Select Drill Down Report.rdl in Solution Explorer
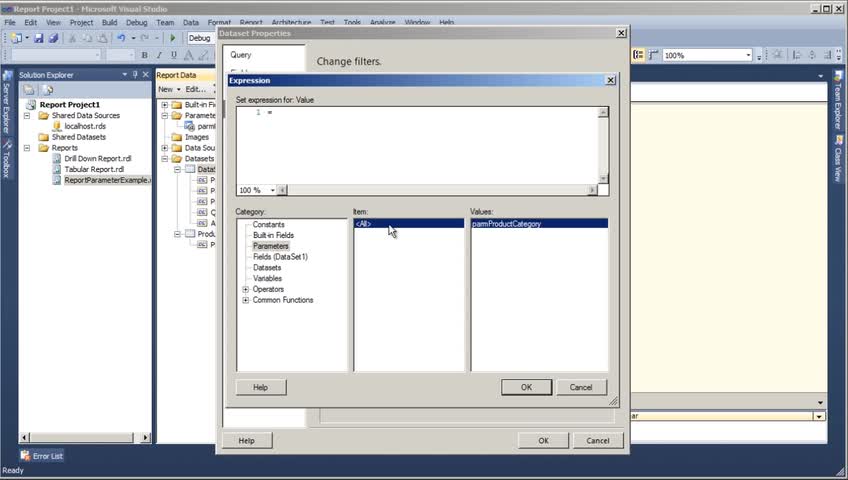 click(x=98, y=158)
